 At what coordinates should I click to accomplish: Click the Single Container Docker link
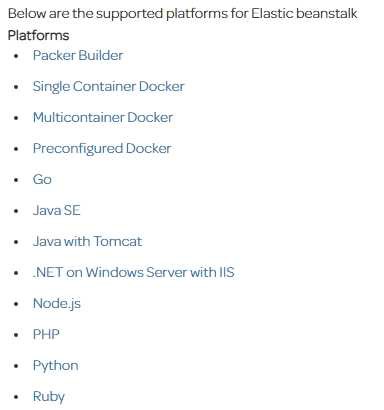coord(108,87)
